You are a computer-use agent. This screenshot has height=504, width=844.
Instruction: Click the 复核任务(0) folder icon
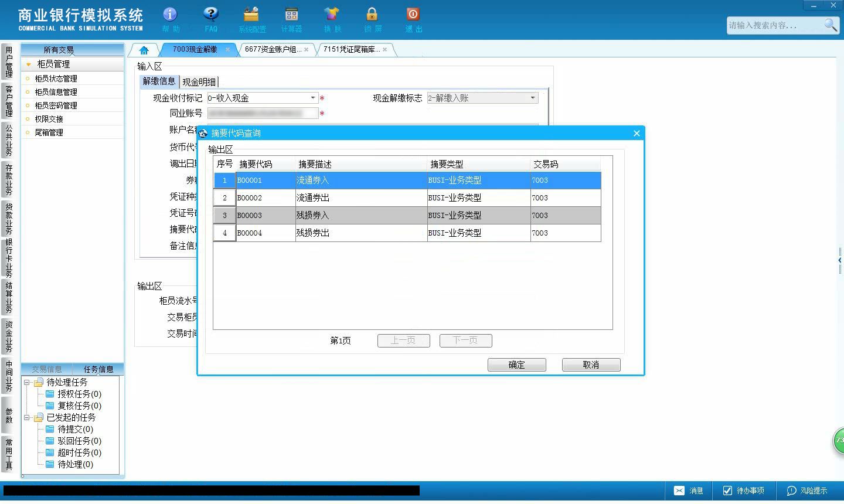50,406
